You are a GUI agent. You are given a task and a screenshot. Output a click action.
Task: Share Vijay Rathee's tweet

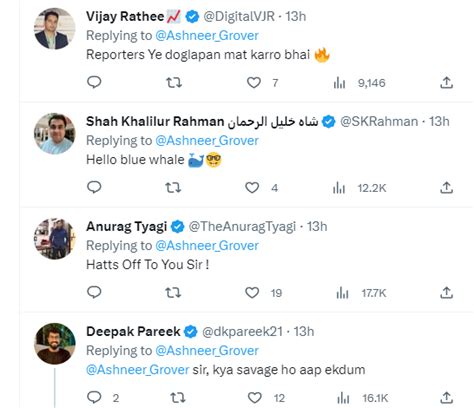[446, 82]
